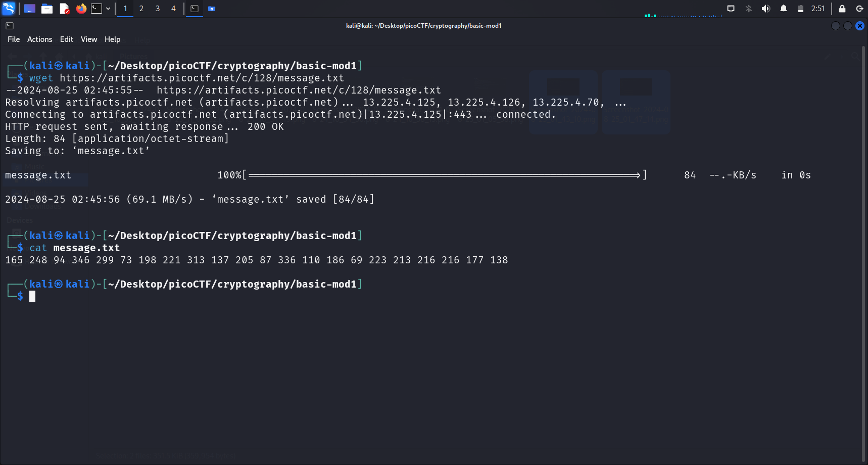Select the file manager taskbar window button
The width and height of the screenshot is (868, 465).
pyautogui.click(x=212, y=9)
